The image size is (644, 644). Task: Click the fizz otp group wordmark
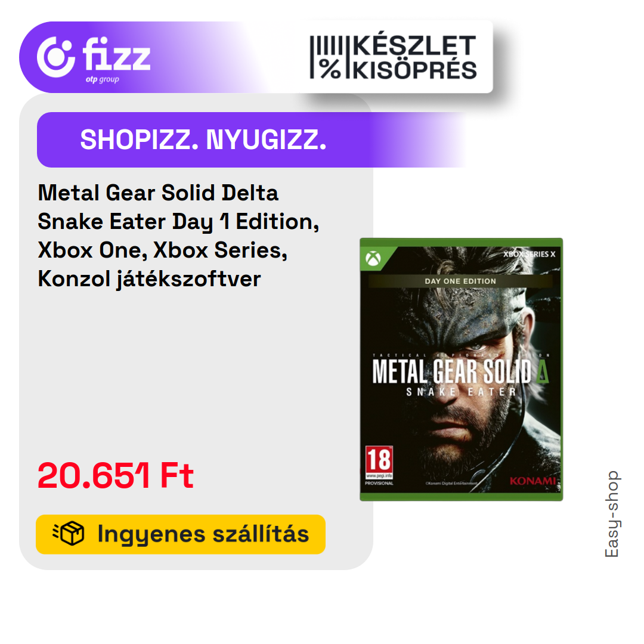tap(117, 60)
